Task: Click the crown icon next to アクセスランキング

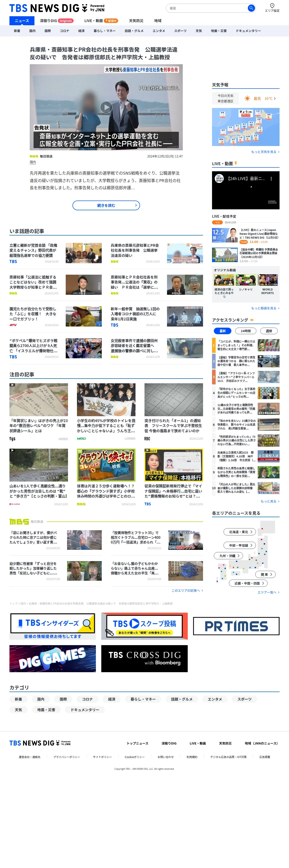Action: point(252,320)
